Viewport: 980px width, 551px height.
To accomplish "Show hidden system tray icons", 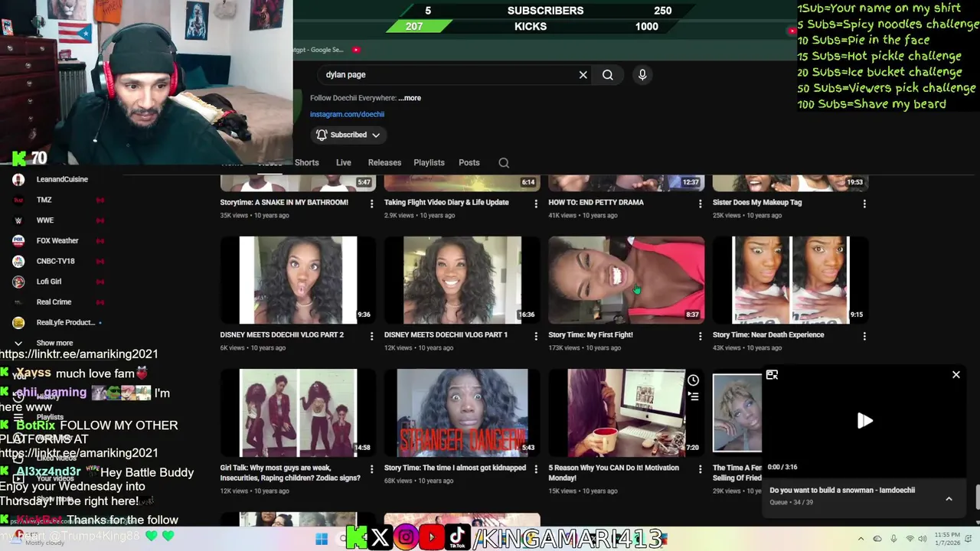I will [x=860, y=539].
